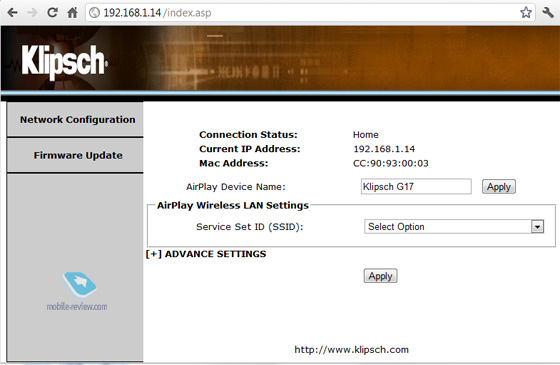
Task: Go to the browser home icon
Action: coord(72,13)
